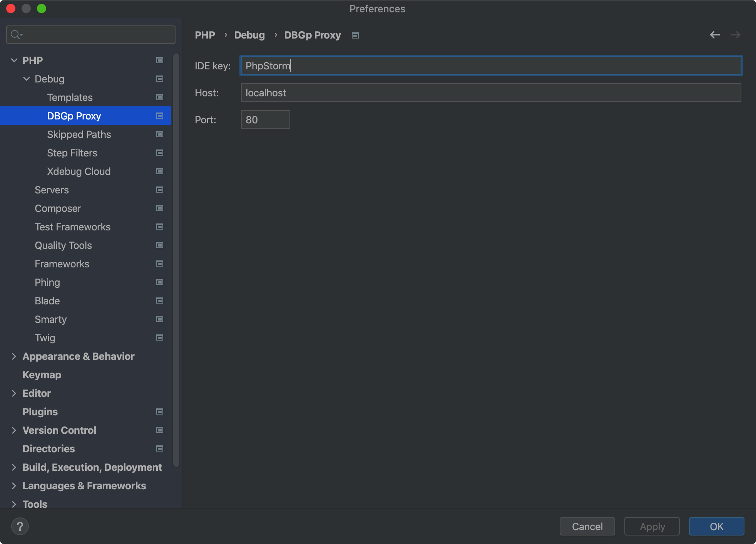Click project-level icon beside Blade
This screenshot has height=544, width=756.
(x=160, y=301)
